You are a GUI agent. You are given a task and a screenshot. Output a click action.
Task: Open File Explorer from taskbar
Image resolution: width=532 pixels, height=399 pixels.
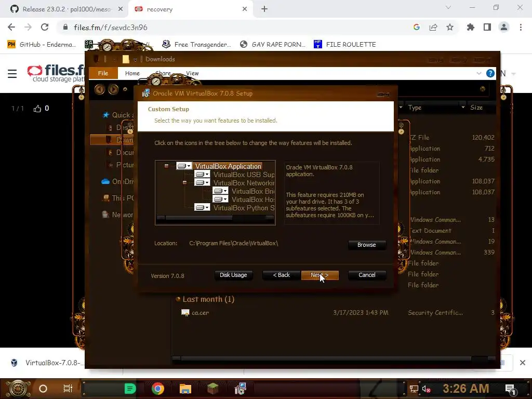coord(185,389)
